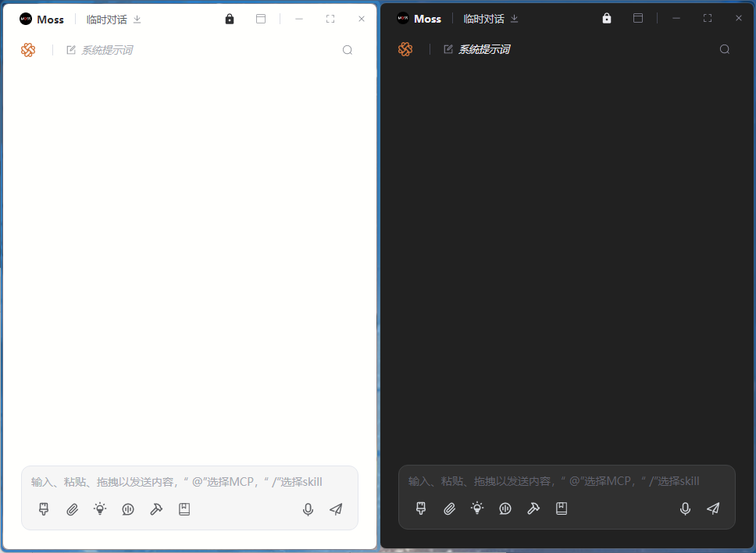The width and height of the screenshot is (756, 553).
Task: Minimize the light Moss window
Action: (x=299, y=19)
